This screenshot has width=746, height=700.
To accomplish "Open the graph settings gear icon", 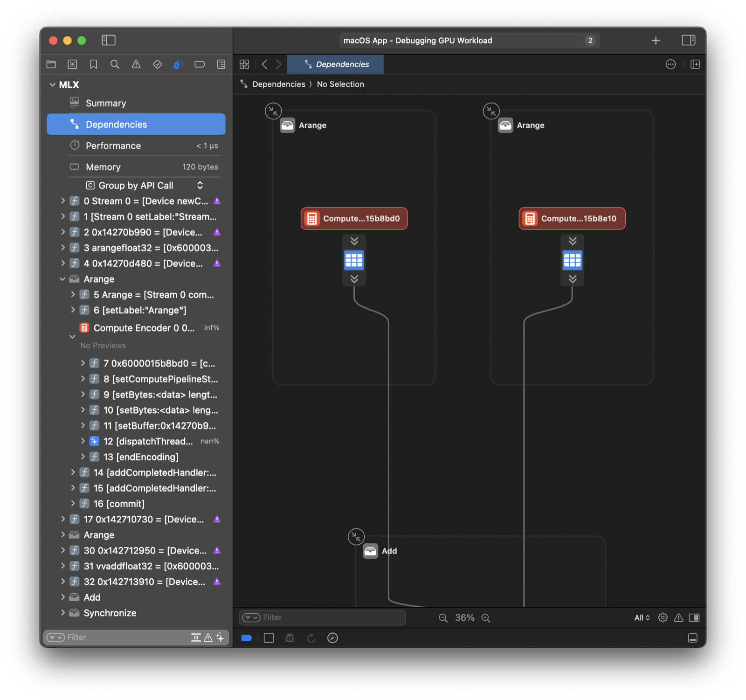I will (x=663, y=618).
